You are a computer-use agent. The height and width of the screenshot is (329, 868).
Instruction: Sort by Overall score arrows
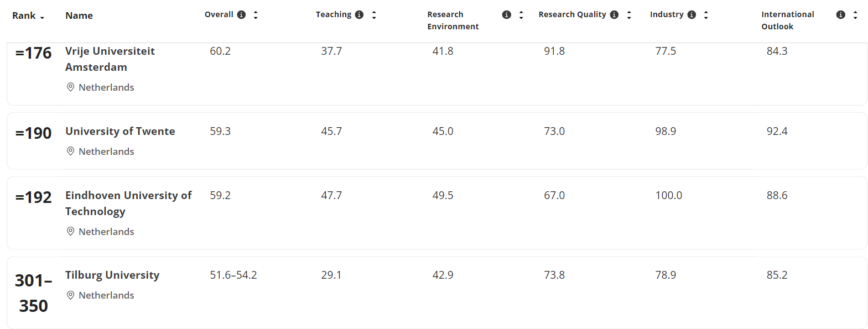click(256, 15)
